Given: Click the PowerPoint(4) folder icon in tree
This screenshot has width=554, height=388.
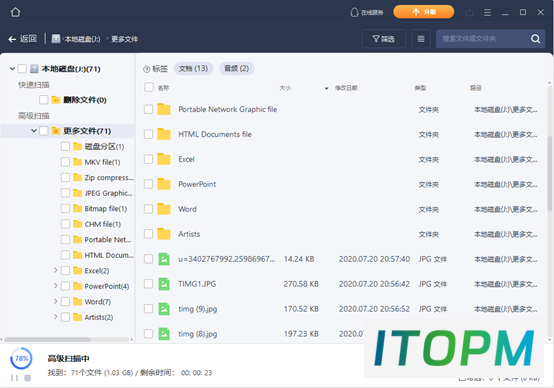Looking at the screenshot, I should pyautogui.click(x=77, y=286).
